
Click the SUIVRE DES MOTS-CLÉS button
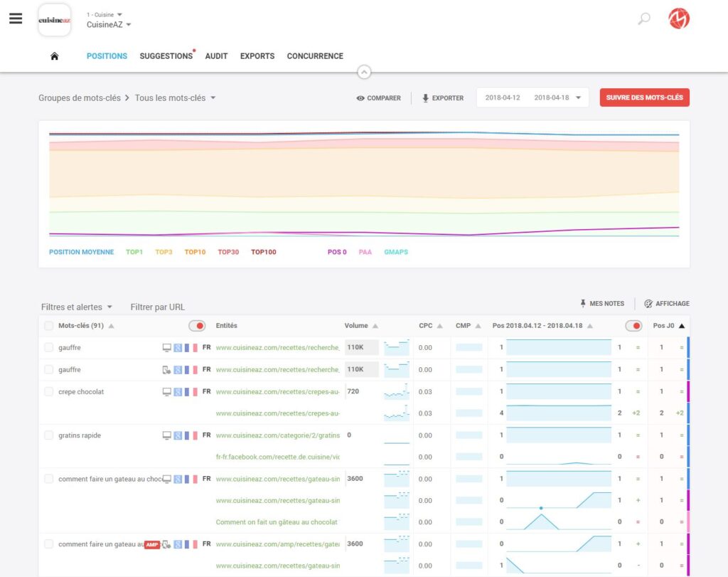pos(644,98)
